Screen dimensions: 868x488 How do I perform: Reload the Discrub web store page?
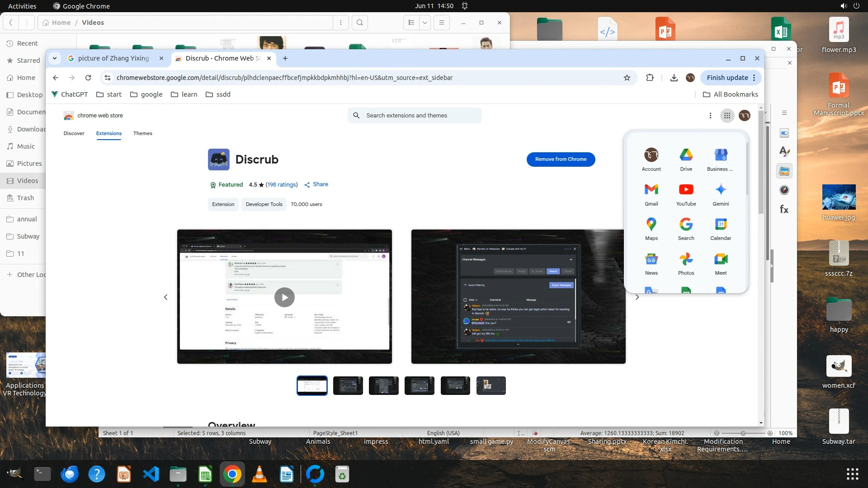pyautogui.click(x=88, y=78)
